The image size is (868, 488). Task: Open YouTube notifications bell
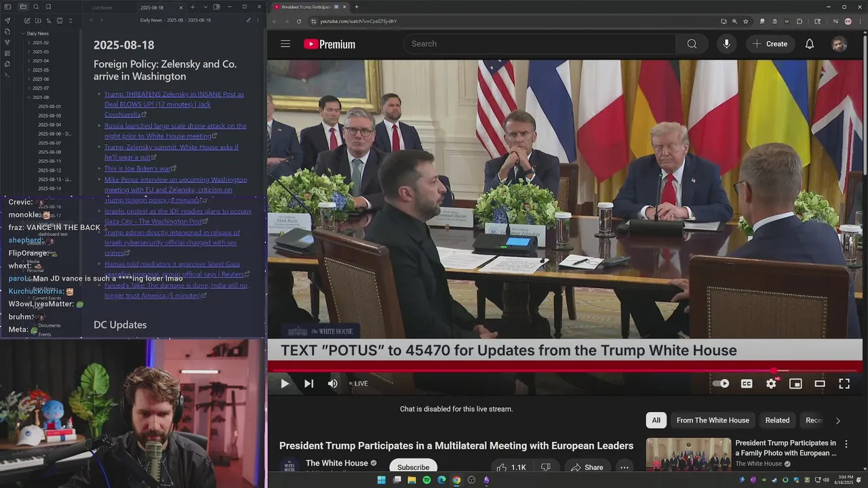coord(810,43)
